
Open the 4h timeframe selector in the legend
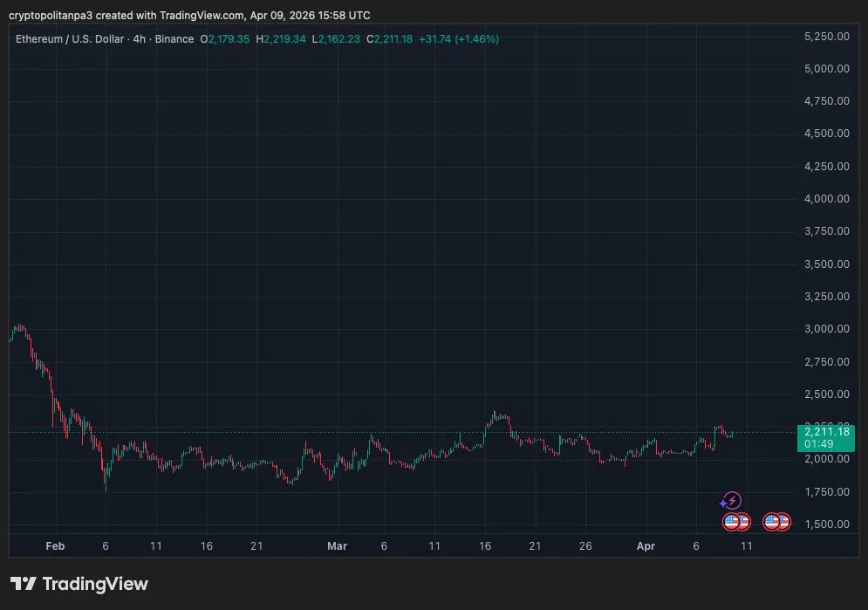pyautogui.click(x=140, y=38)
